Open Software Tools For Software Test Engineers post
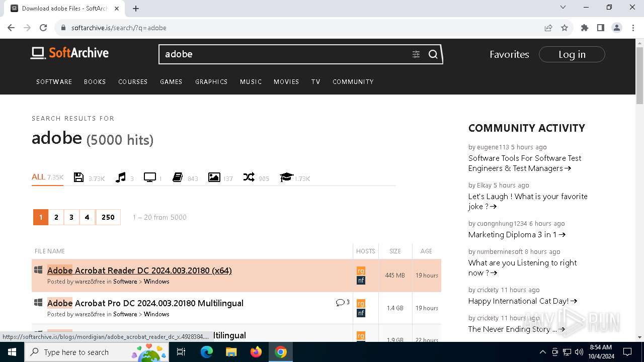Viewport: 644px width, 362px height. click(x=525, y=163)
